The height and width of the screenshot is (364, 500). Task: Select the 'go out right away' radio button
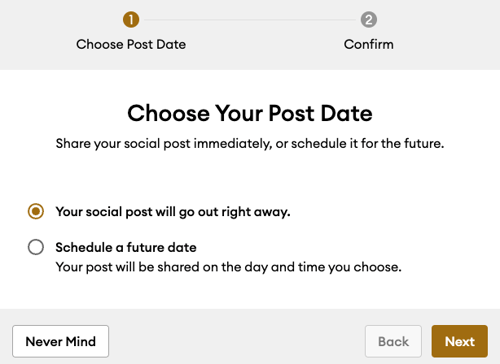point(36,211)
